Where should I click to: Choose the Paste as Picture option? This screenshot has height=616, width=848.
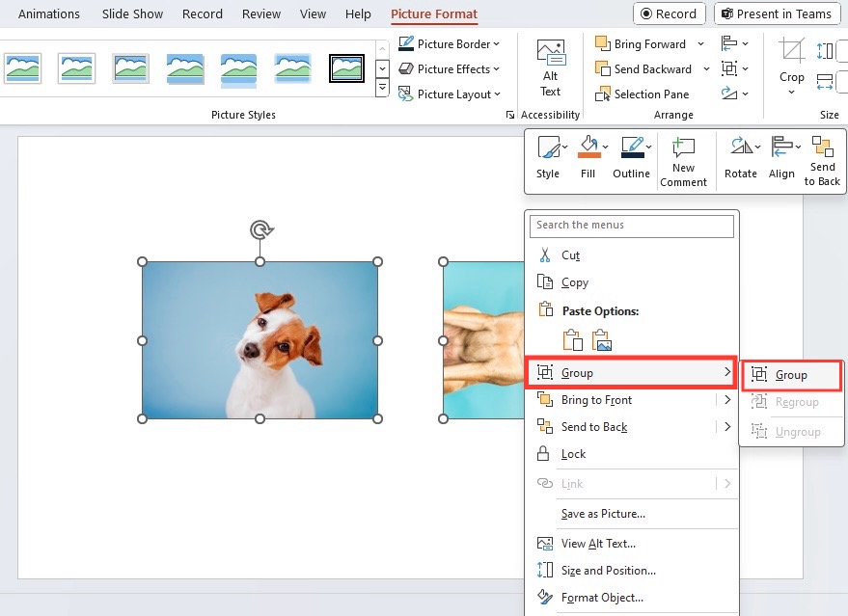coord(601,341)
